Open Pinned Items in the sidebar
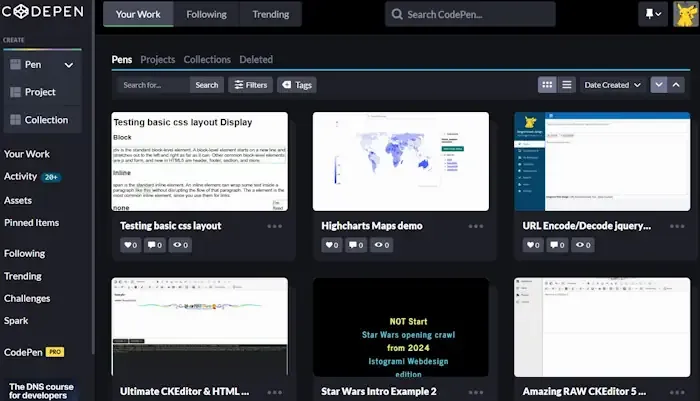The width and height of the screenshot is (700, 401). coord(32,222)
